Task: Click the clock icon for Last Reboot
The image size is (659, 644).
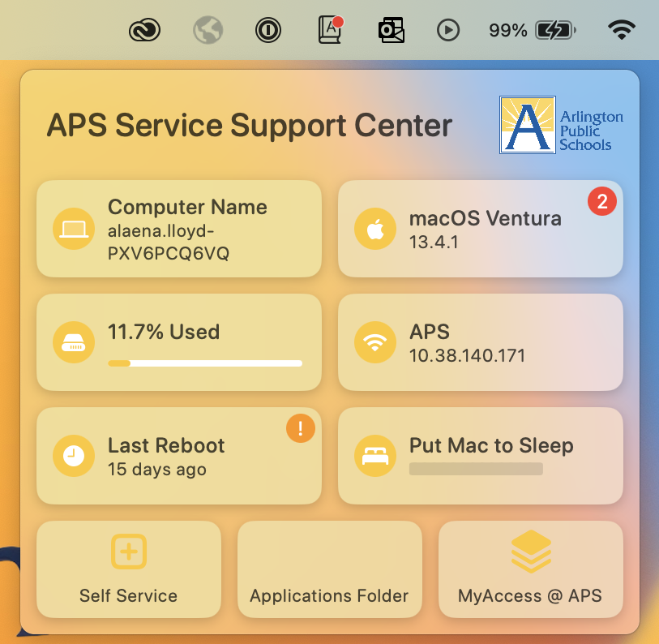Action: [74, 456]
